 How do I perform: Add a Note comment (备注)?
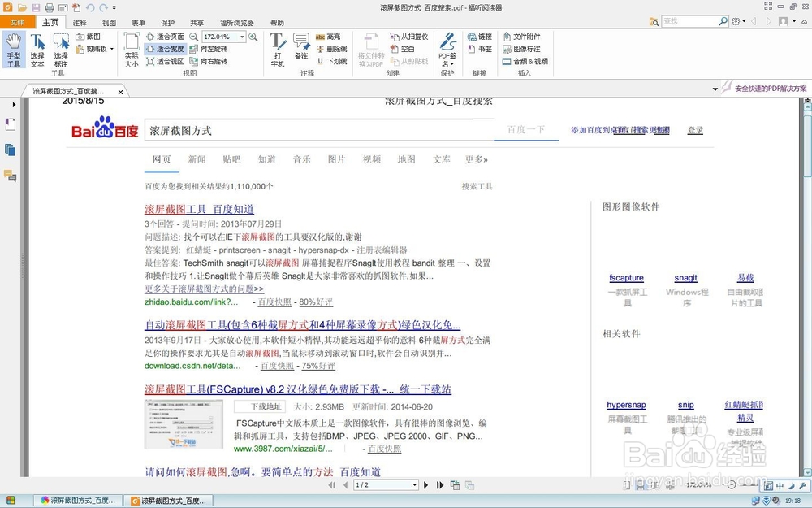[301, 46]
